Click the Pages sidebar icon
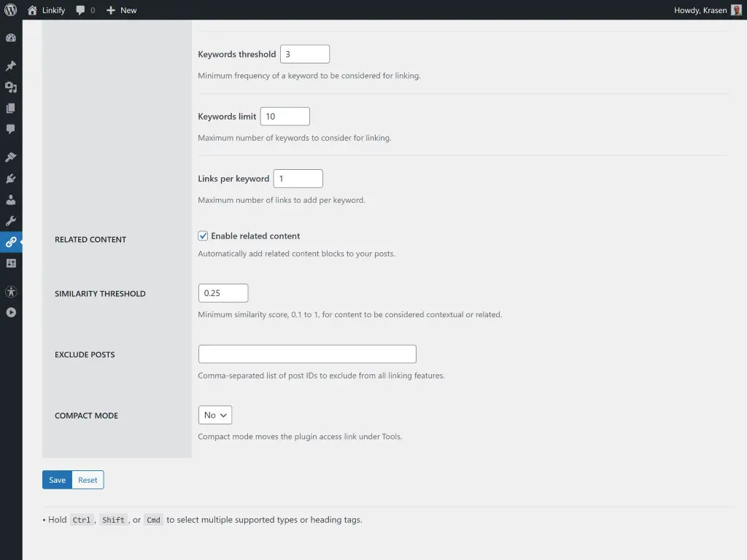Screen dimensions: 747x560 [x=11, y=108]
